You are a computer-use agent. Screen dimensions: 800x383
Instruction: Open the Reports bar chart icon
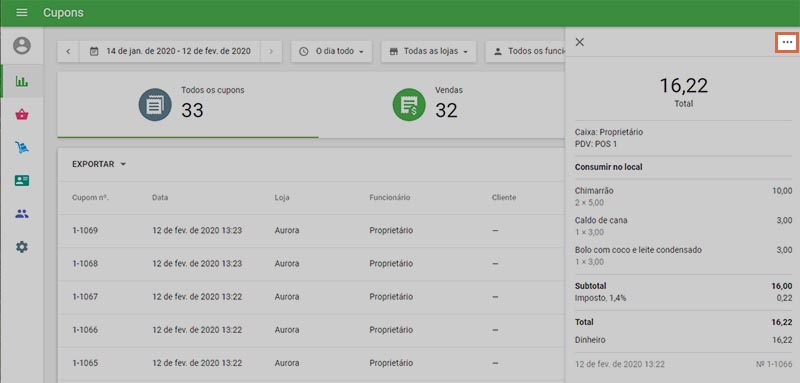tap(22, 81)
